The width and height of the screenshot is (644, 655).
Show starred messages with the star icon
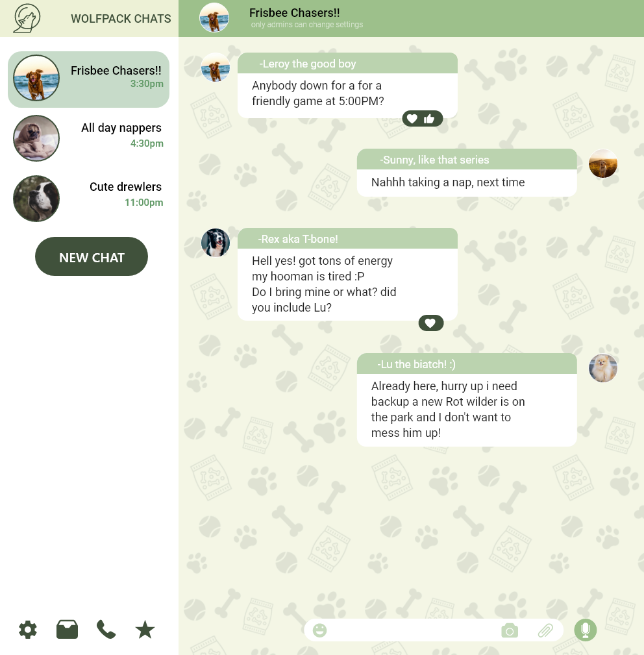tap(145, 630)
